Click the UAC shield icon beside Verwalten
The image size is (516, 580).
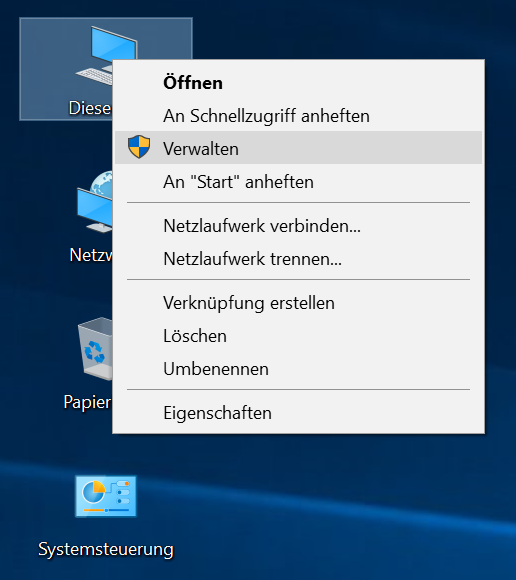click(x=139, y=147)
